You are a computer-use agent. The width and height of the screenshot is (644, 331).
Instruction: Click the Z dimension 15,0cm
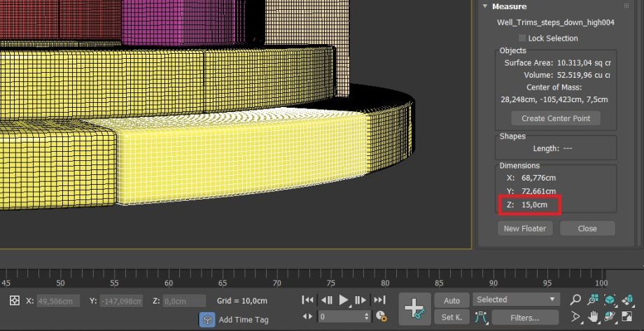click(534, 204)
